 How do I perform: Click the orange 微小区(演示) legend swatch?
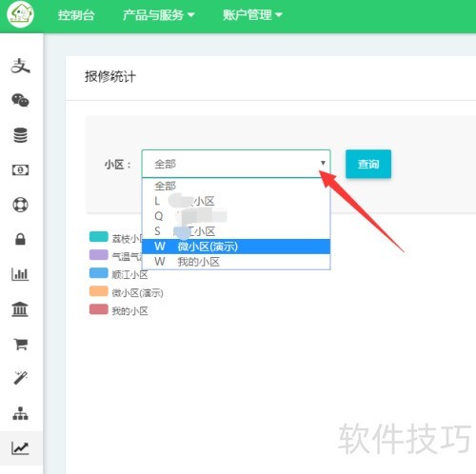pos(99,291)
